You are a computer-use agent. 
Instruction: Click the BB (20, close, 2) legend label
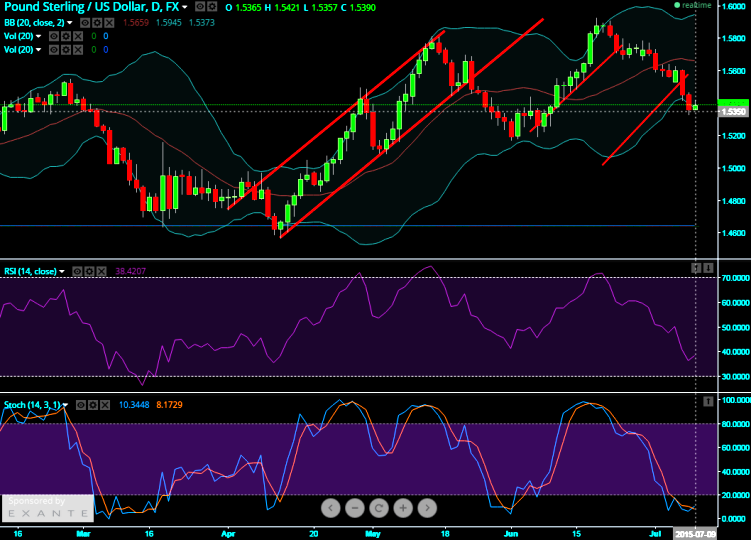[x=34, y=23]
